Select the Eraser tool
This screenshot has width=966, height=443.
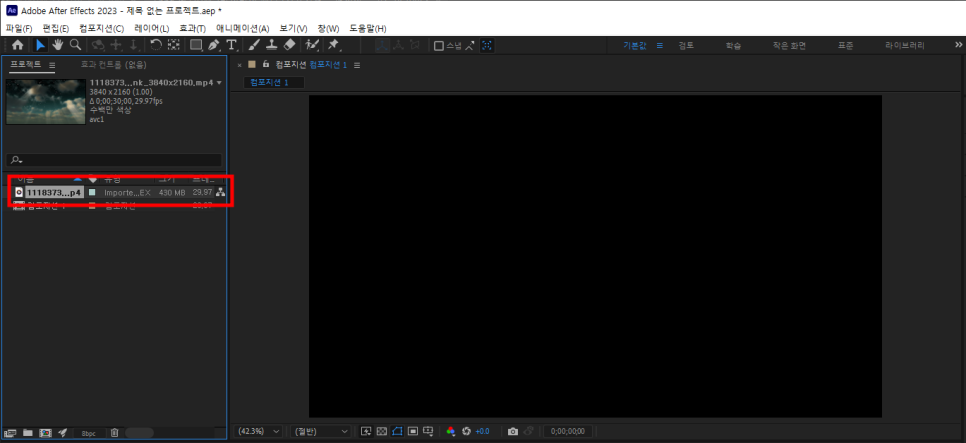289,45
